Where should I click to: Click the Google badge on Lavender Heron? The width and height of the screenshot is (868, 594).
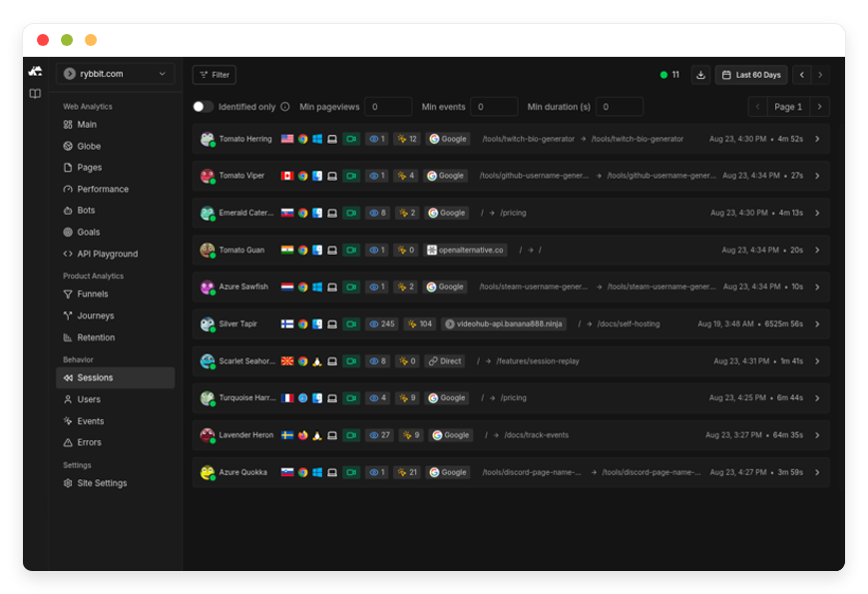tap(451, 435)
